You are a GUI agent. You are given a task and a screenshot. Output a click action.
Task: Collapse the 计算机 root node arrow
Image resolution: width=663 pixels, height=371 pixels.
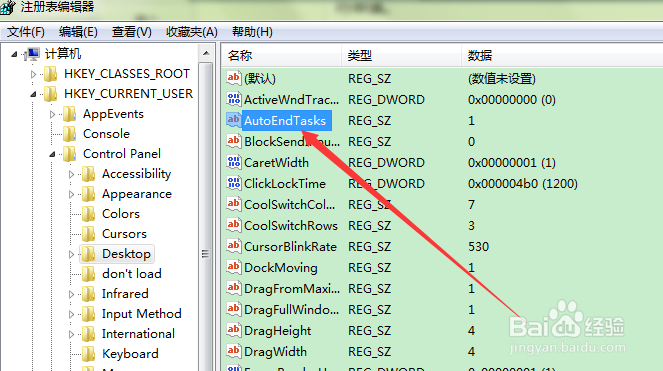pos(14,54)
